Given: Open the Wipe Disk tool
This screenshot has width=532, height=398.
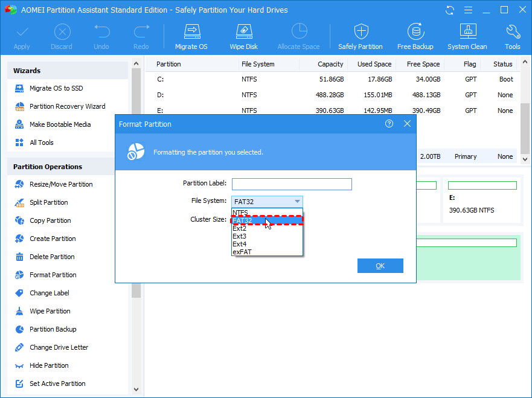Looking at the screenshot, I should (243, 36).
